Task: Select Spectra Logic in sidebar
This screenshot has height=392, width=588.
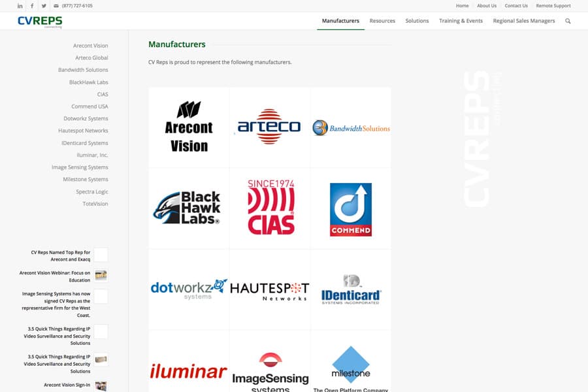Action: 92,191
